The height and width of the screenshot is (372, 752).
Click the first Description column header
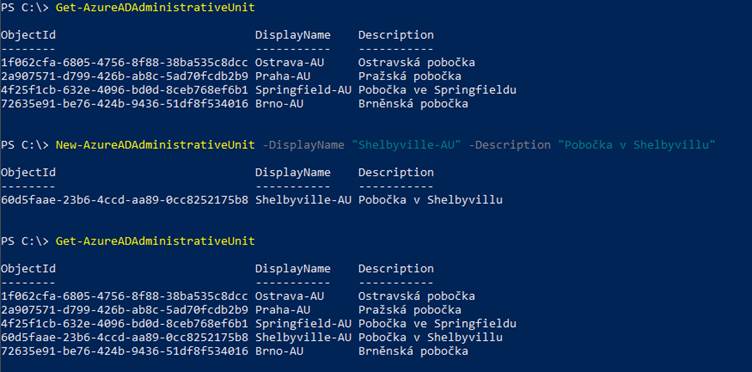(396, 35)
